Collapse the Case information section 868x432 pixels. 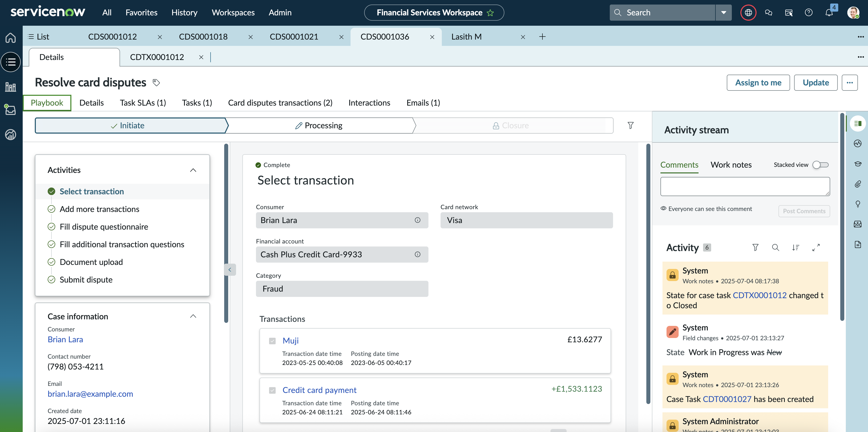(x=193, y=316)
